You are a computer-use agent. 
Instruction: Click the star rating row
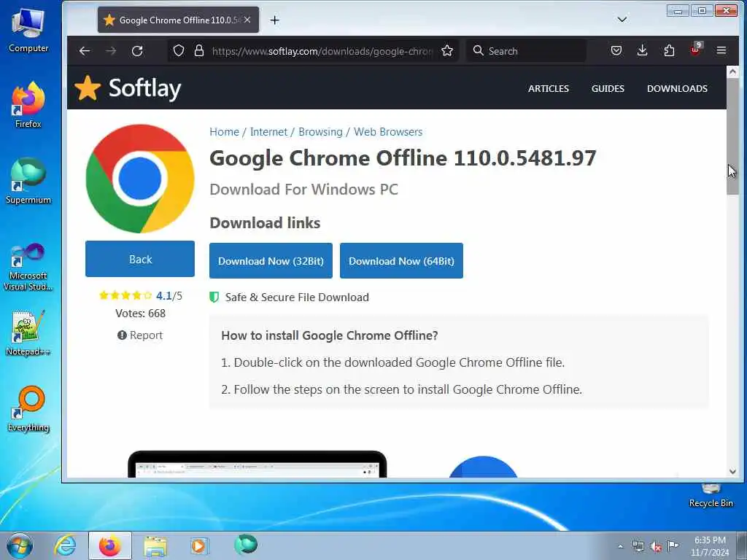tap(125, 295)
